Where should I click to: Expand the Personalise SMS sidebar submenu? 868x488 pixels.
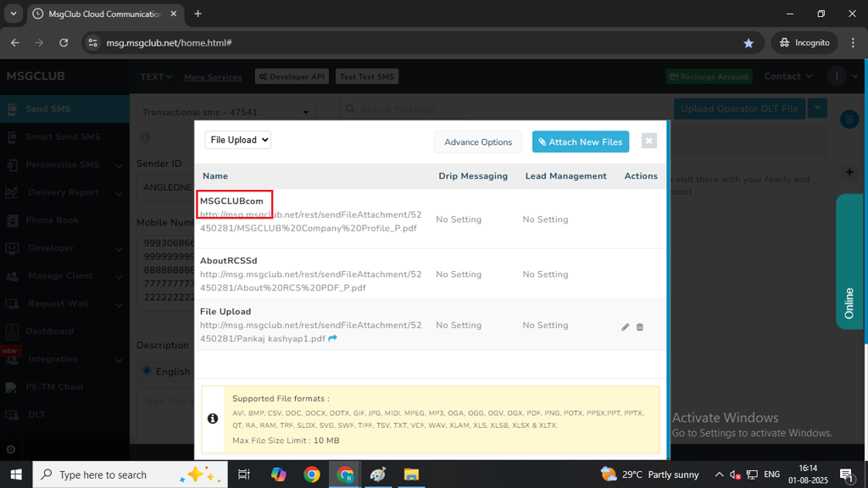click(x=119, y=165)
